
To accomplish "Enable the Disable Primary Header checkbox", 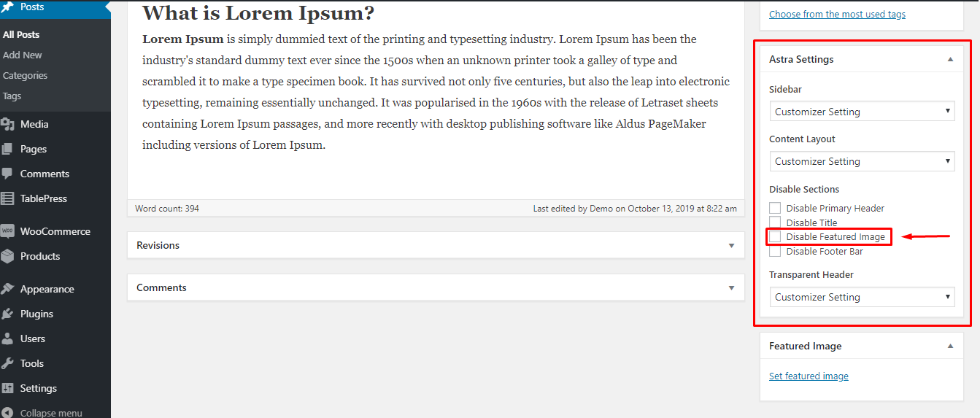I will tap(775, 208).
